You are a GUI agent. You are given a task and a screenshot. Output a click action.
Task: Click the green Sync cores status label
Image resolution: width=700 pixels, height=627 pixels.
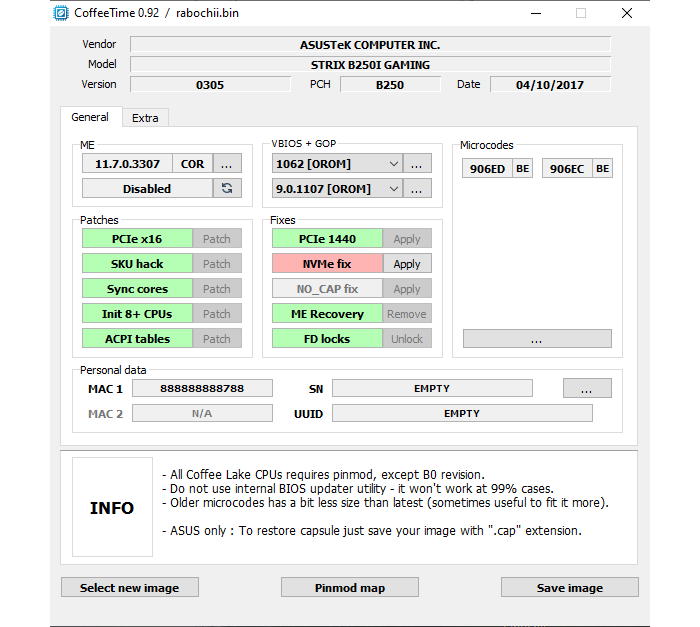(x=137, y=288)
